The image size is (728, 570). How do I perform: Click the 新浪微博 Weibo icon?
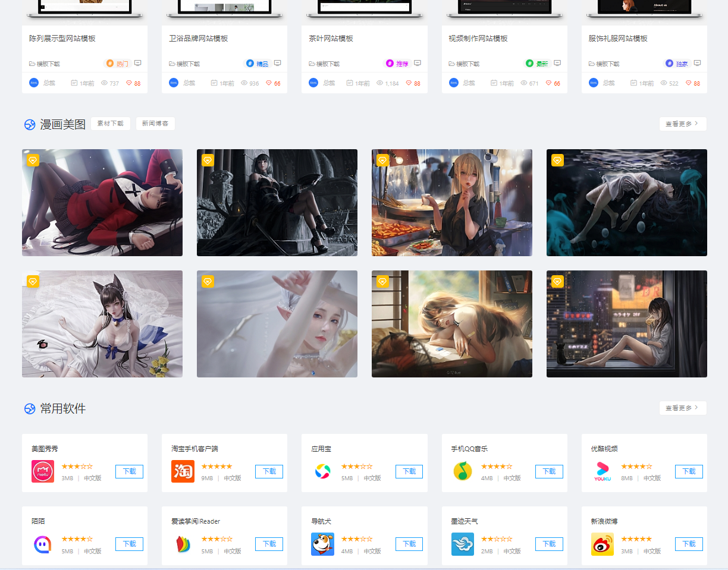[x=603, y=544]
